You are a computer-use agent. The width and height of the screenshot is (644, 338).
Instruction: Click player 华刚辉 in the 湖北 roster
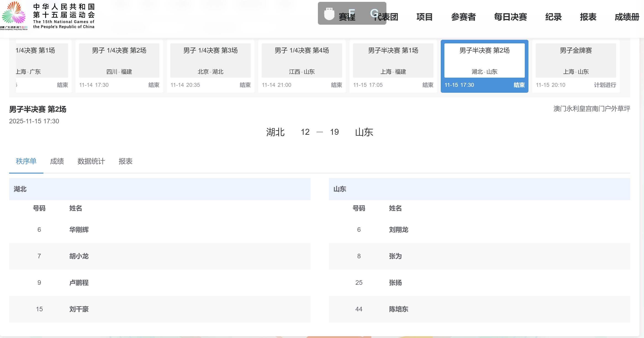point(79,230)
